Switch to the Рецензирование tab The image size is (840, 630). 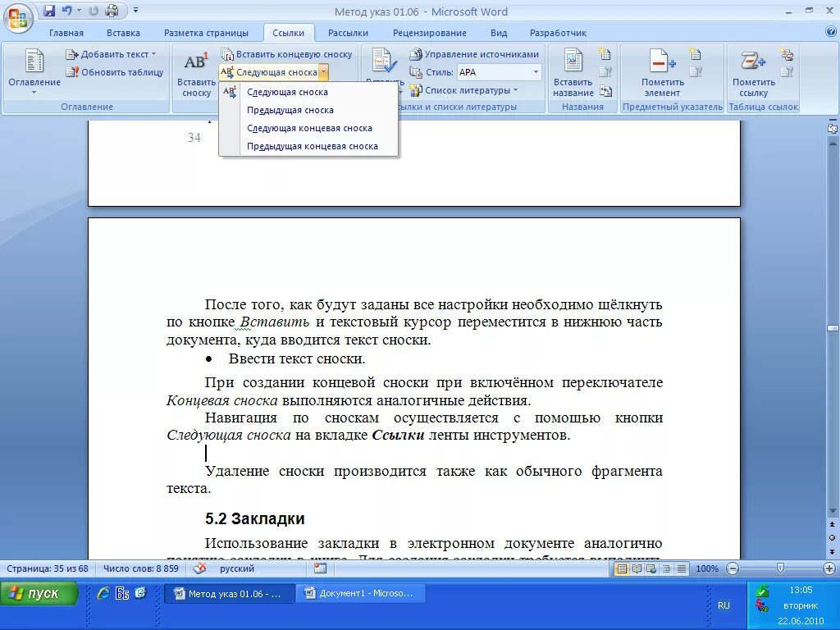(x=431, y=32)
